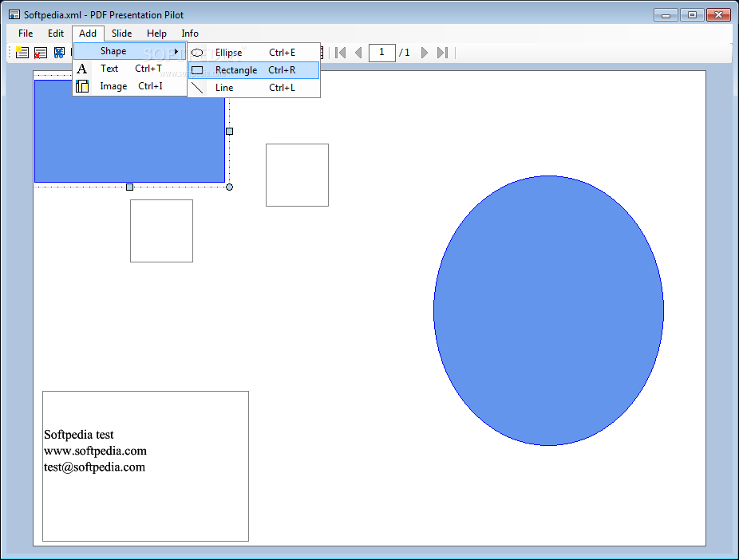Open the Info menu

pos(190,34)
